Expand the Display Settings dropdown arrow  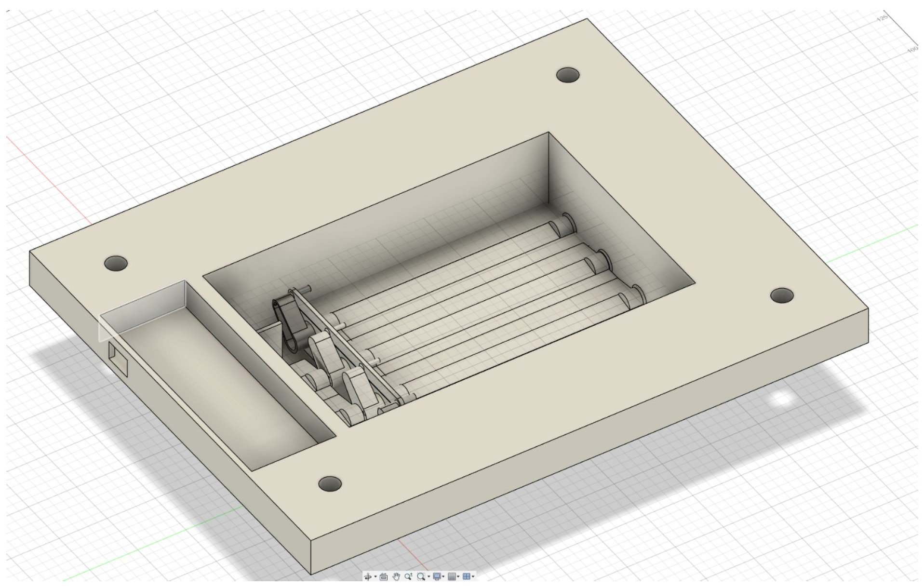[443, 576]
